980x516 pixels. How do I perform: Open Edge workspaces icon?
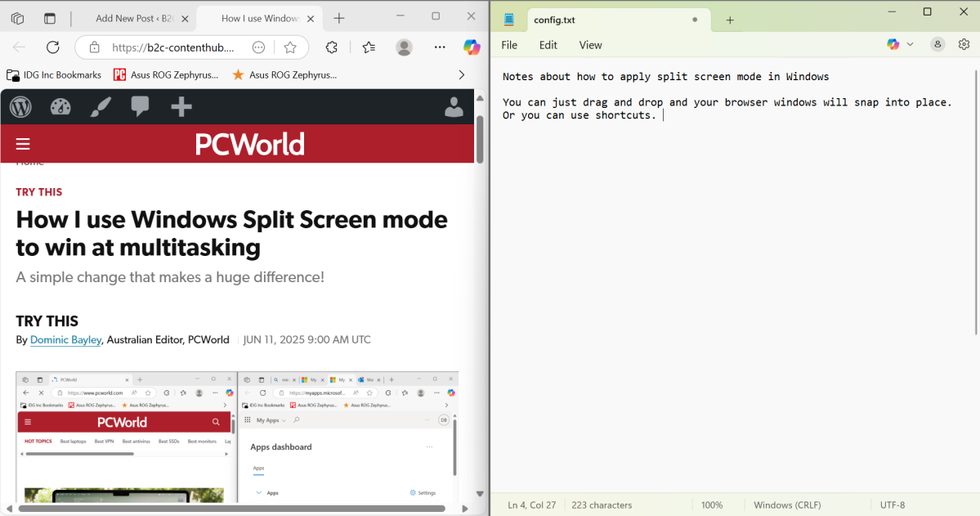17,18
